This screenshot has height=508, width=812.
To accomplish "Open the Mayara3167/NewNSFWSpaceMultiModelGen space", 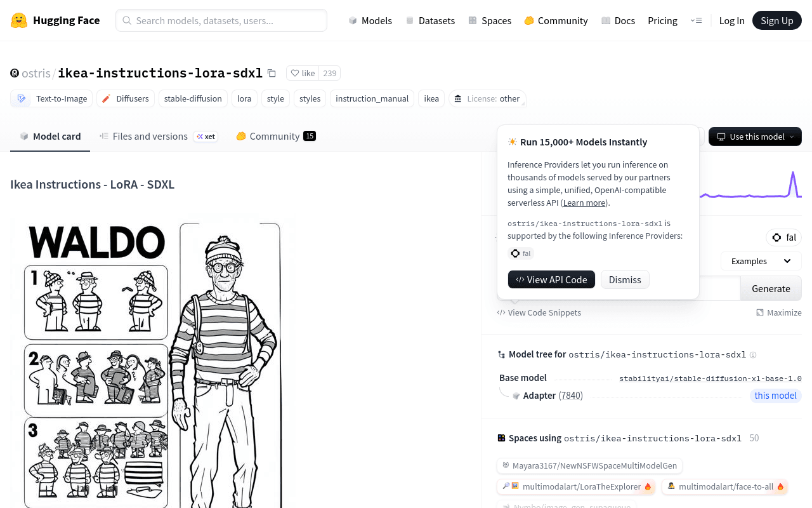I will pos(589,465).
